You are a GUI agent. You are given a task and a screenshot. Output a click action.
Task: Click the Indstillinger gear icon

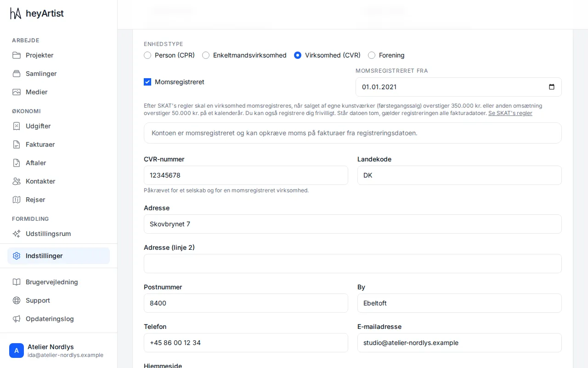[17, 256]
